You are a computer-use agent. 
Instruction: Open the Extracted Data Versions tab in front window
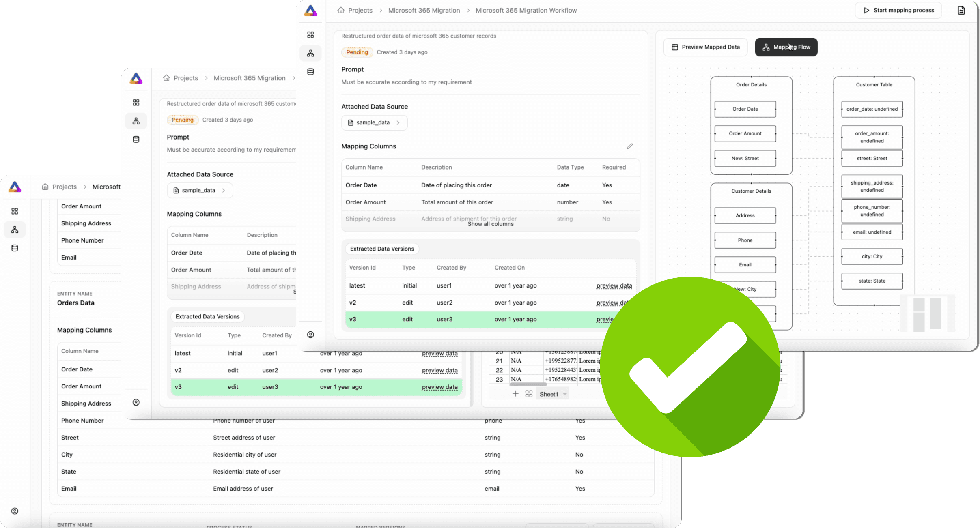[382, 249]
